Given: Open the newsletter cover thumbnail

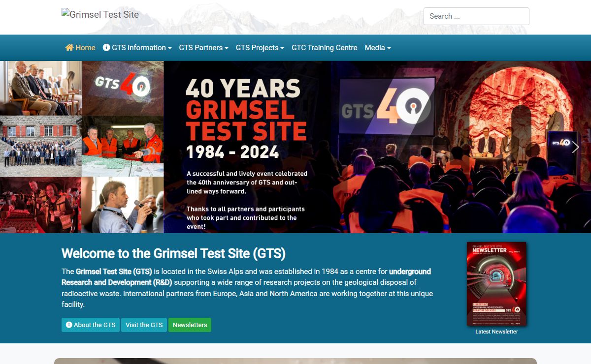Looking at the screenshot, I should (496, 284).
